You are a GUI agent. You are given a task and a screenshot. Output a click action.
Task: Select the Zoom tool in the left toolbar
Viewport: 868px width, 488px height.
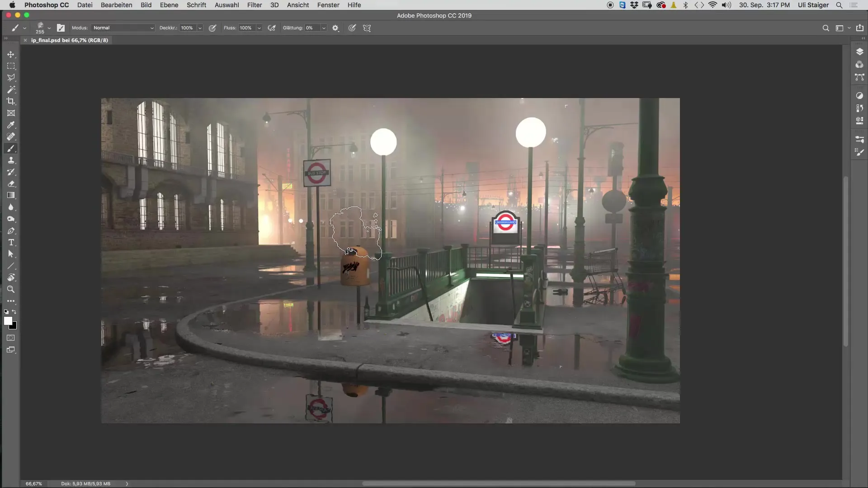tap(11, 289)
